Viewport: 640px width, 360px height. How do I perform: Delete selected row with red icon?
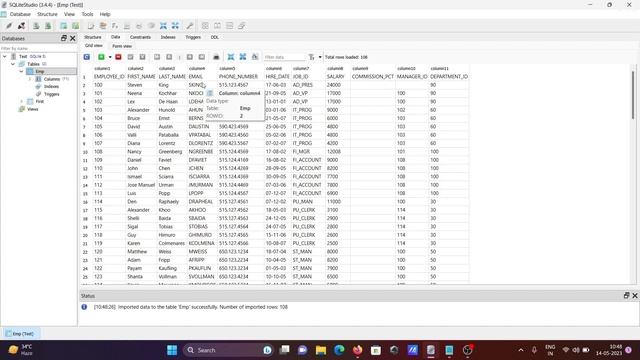coord(118,57)
